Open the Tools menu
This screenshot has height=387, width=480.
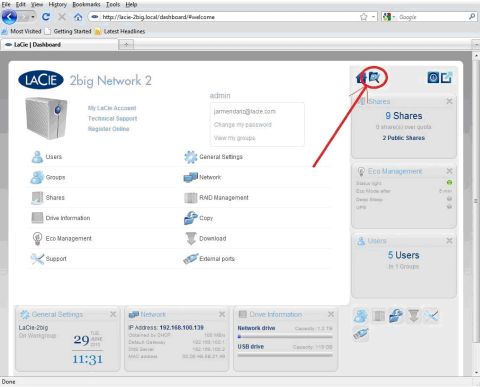(113, 4)
